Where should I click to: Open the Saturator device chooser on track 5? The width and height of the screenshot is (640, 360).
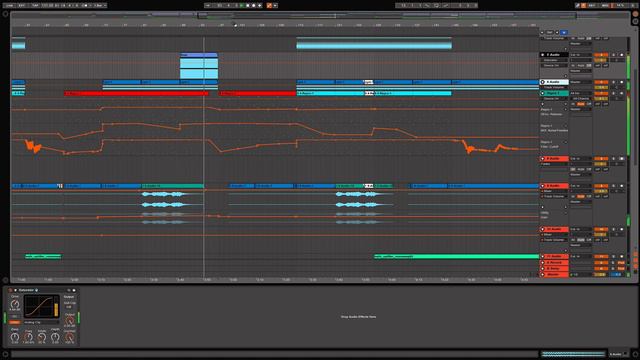pyautogui.click(x=554, y=60)
